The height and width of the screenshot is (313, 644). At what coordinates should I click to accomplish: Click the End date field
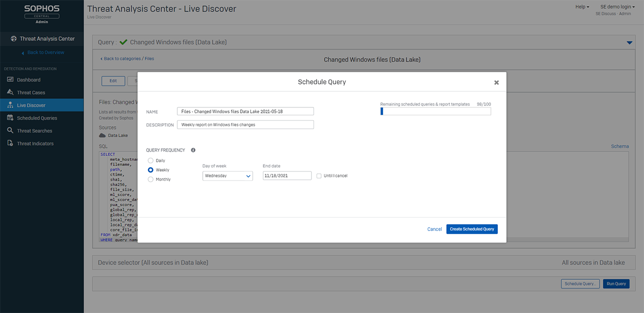pos(287,176)
